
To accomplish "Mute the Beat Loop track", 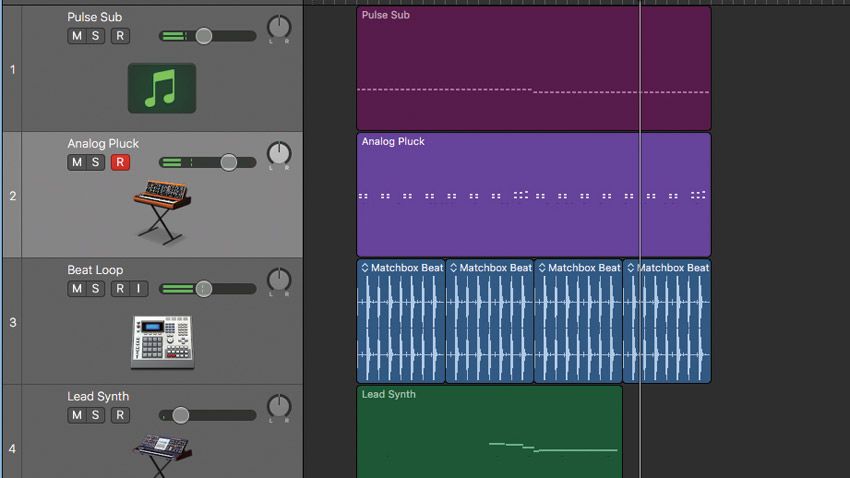I will pyautogui.click(x=76, y=288).
